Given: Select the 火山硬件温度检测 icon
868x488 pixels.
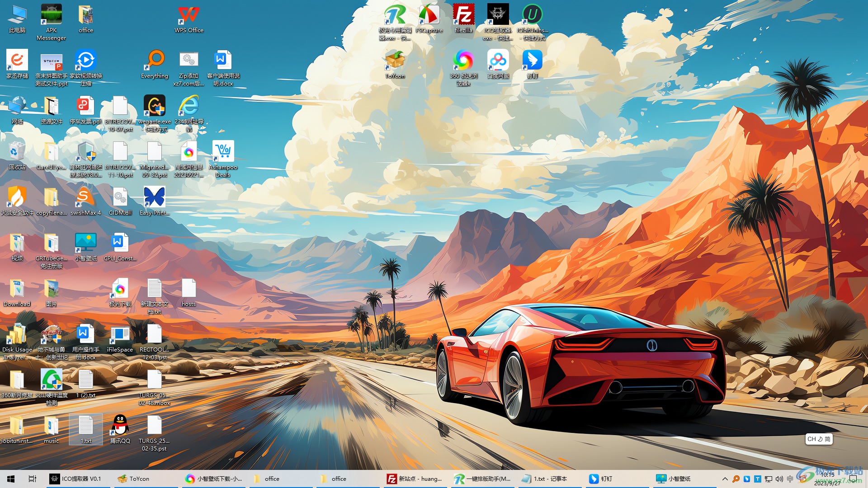Looking at the screenshot, I should point(51,387).
